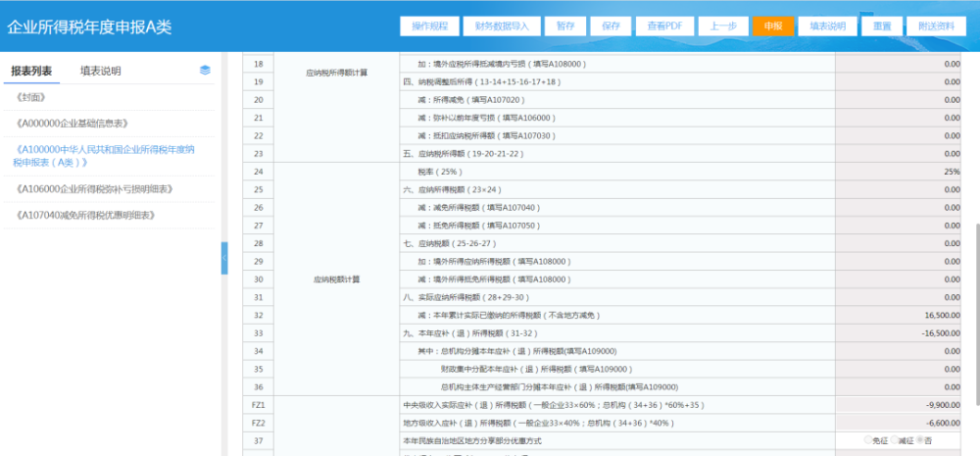Click the 重置 button
This screenshot has width=980, height=456.
[x=882, y=26]
